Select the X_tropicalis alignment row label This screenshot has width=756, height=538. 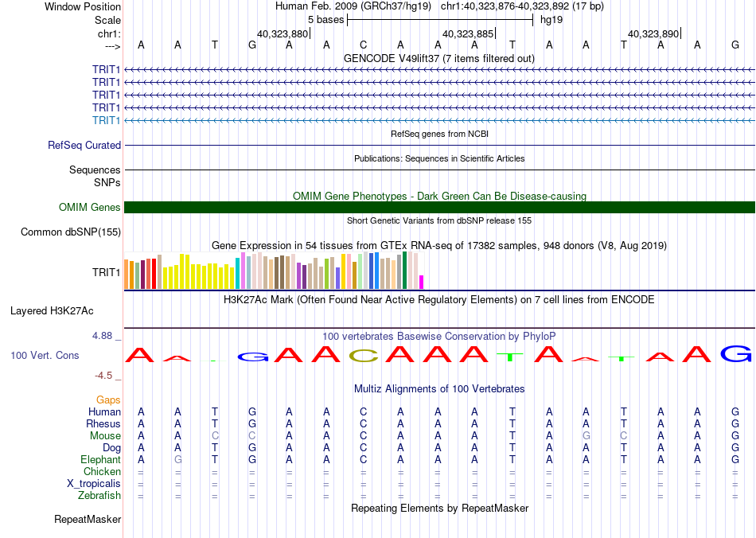tap(94, 484)
